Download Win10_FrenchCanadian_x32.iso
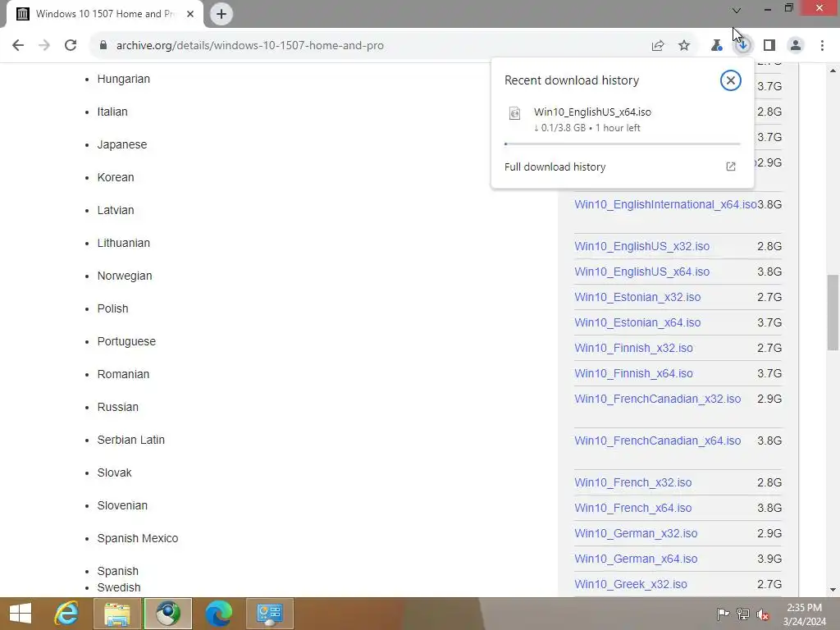840x630 pixels. (x=658, y=399)
